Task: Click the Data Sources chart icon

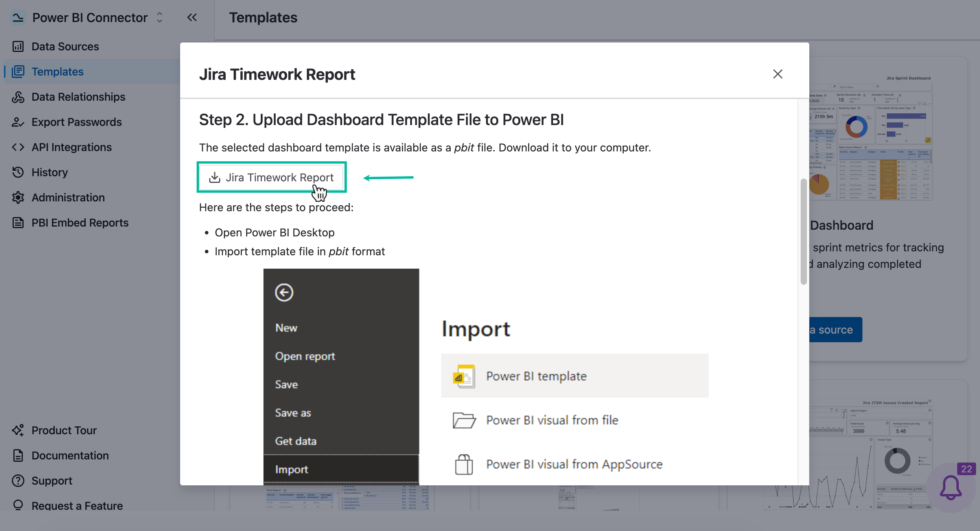Action: coord(18,46)
